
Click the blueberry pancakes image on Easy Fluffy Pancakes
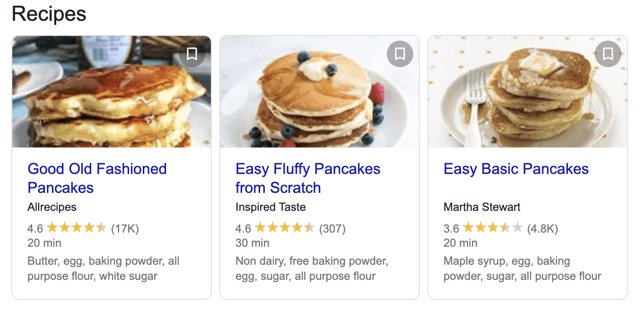pos(319,92)
